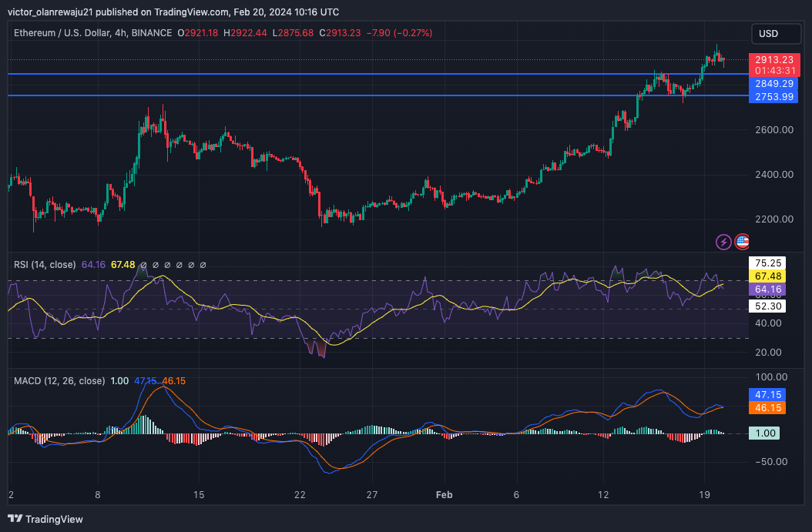Click the last ∅ symbol in RSI legend
Viewport: 812px width, 532px height.
(x=203, y=265)
